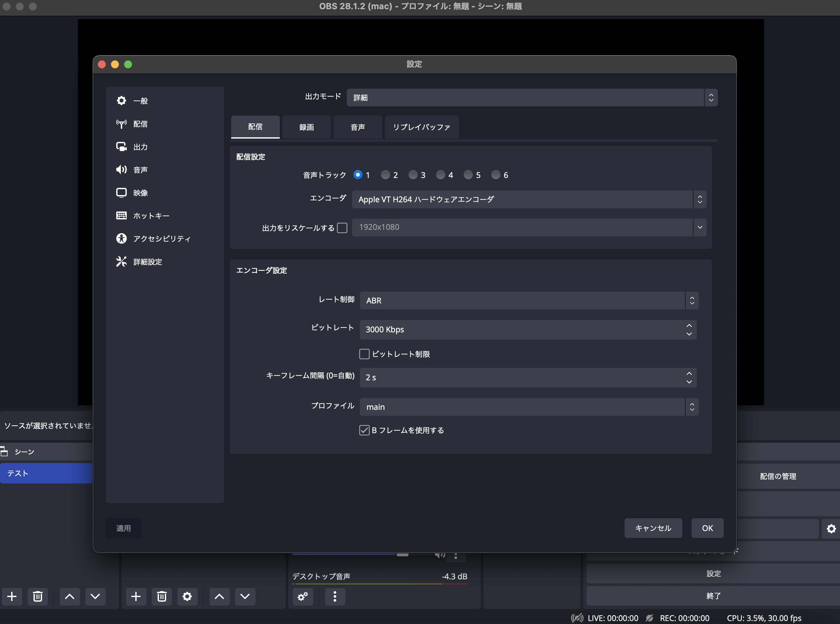840x624 pixels.
Task: Select audio track 4 radio button
Action: point(440,174)
